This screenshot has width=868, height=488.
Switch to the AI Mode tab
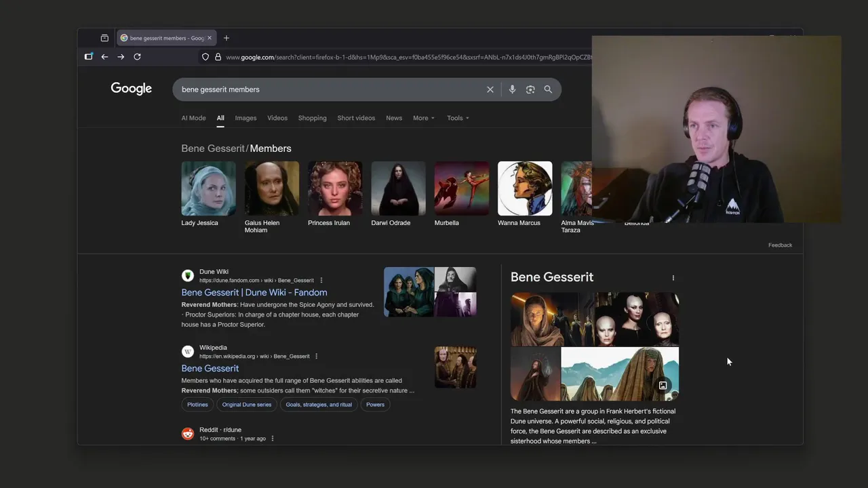193,118
